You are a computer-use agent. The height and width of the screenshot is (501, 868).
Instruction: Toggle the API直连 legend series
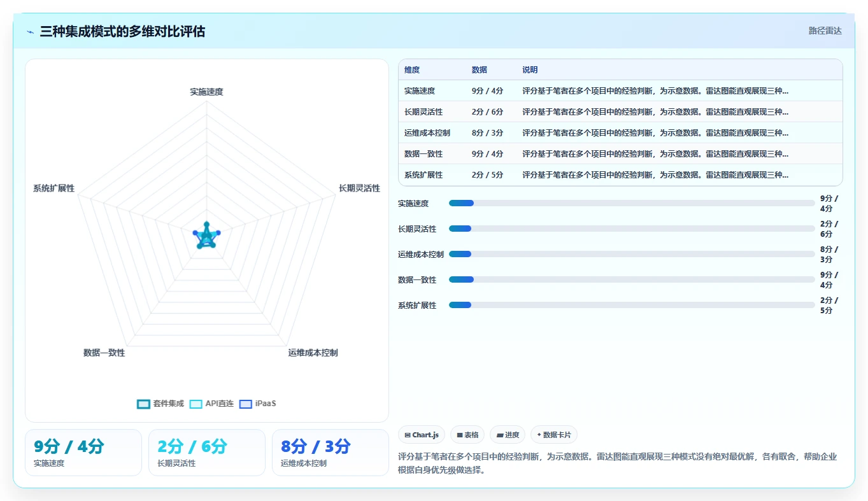point(211,404)
